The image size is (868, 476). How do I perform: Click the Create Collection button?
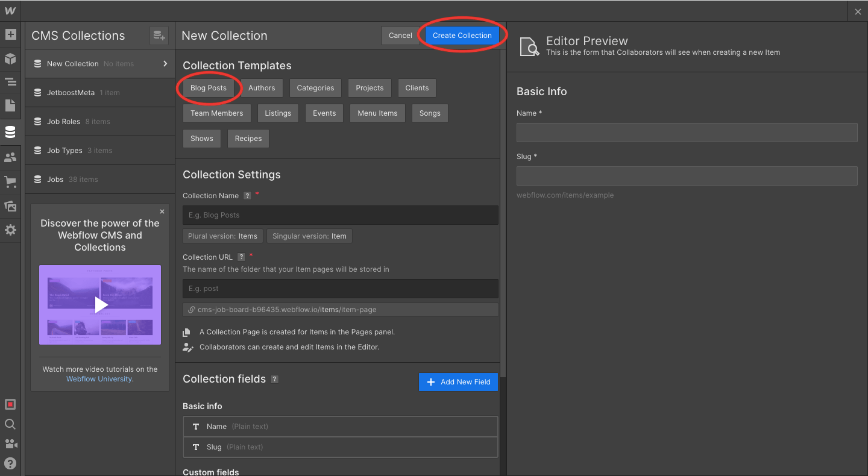tap(462, 35)
